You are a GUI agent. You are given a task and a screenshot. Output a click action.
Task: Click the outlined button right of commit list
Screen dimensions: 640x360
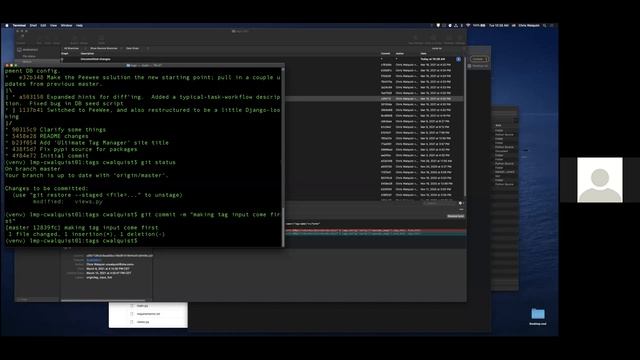click(x=478, y=59)
